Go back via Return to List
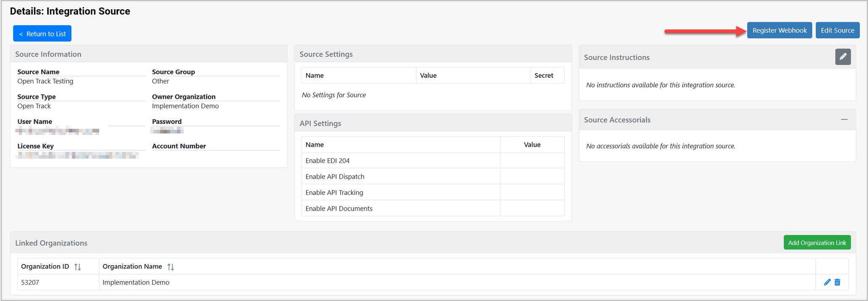The width and height of the screenshot is (868, 301). tap(42, 34)
